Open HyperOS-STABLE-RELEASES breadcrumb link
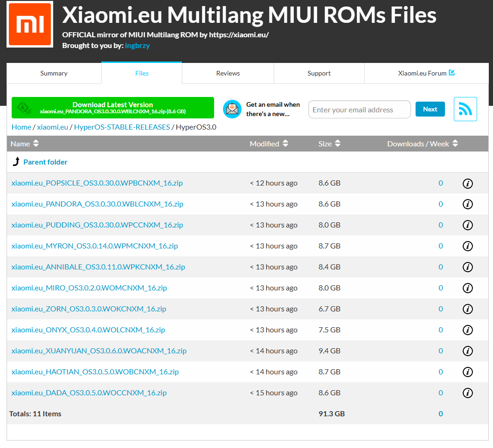493x448 pixels. click(x=122, y=127)
